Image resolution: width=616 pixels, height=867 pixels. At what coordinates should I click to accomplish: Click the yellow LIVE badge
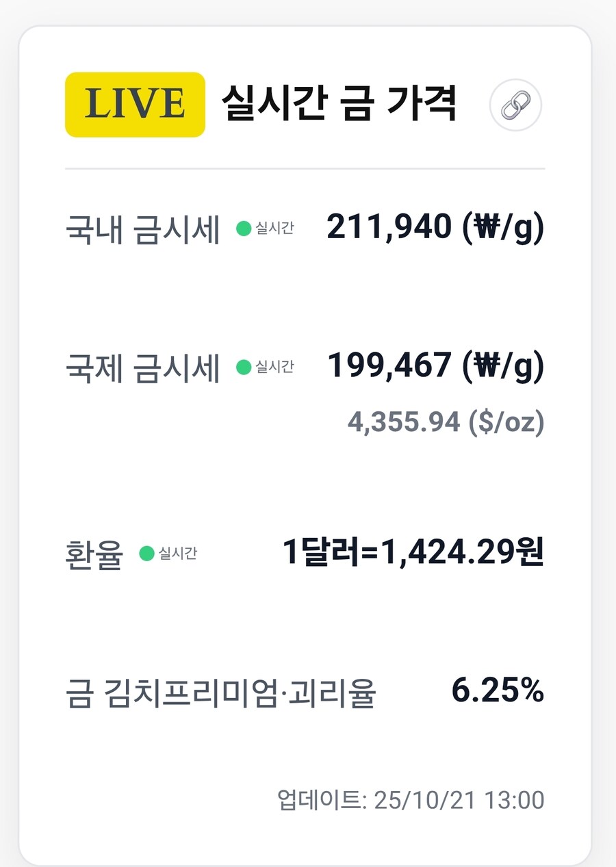point(134,103)
